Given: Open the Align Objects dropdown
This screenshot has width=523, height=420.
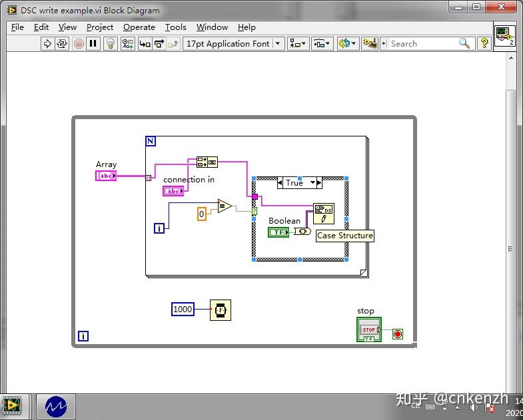Looking at the screenshot, I should pyautogui.click(x=298, y=44).
